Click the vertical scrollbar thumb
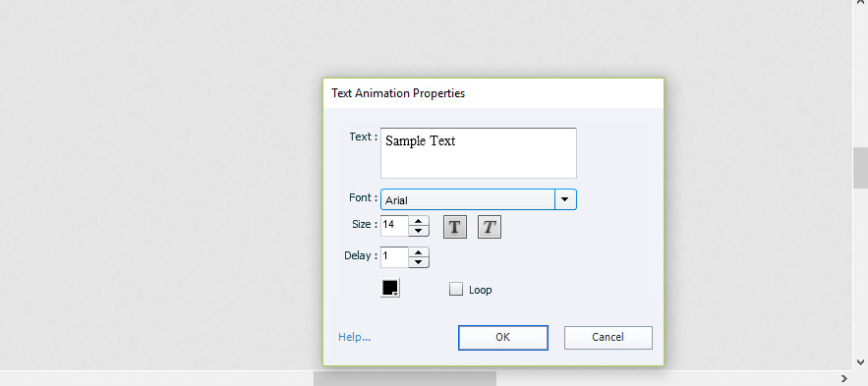 tap(860, 168)
